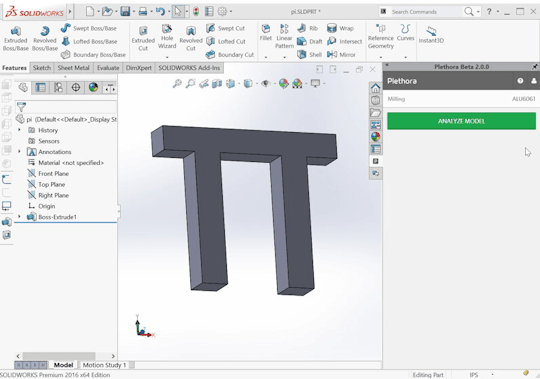This screenshot has height=379, width=540.
Task: Click feature tree horizontal scrollbar
Action: point(59,356)
